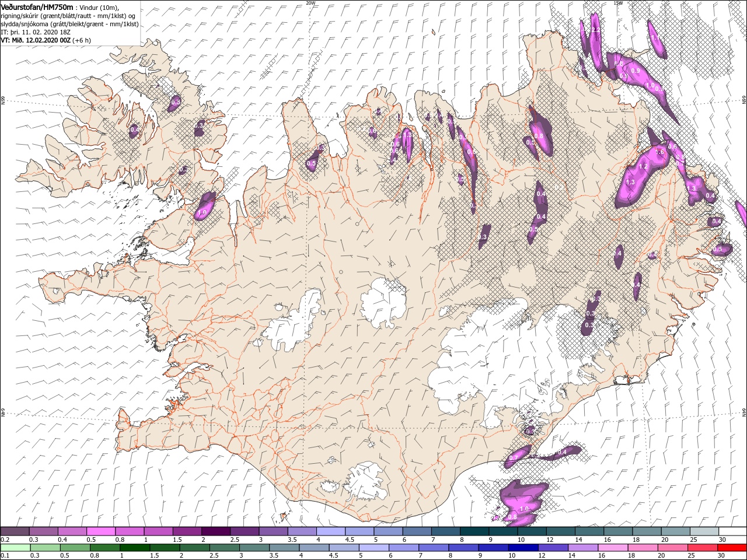This screenshot has width=747, height=560.
Task: Click the white snow scale swatch after 30
Action: 732,531
